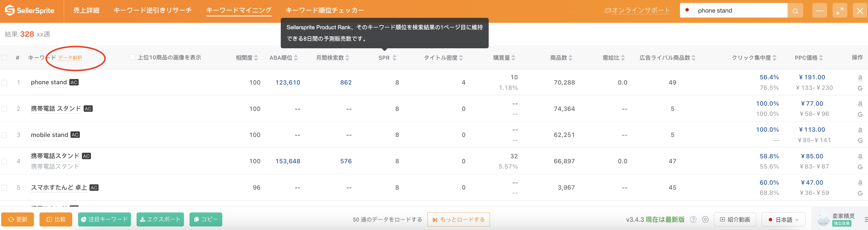Viewport: 868px width, 230px height.
Task: Click AC badge next to 携帯電話 スタンド
Action: point(88,109)
